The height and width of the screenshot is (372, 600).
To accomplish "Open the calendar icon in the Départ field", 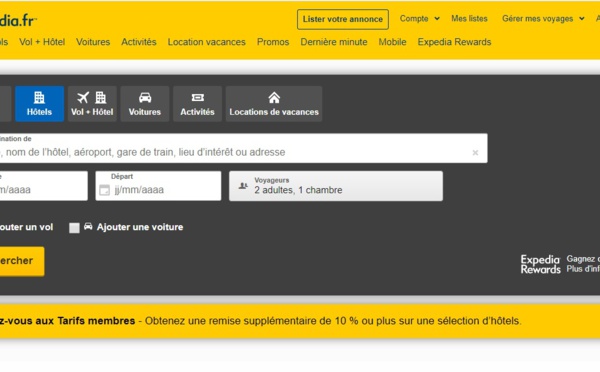I will click(104, 190).
